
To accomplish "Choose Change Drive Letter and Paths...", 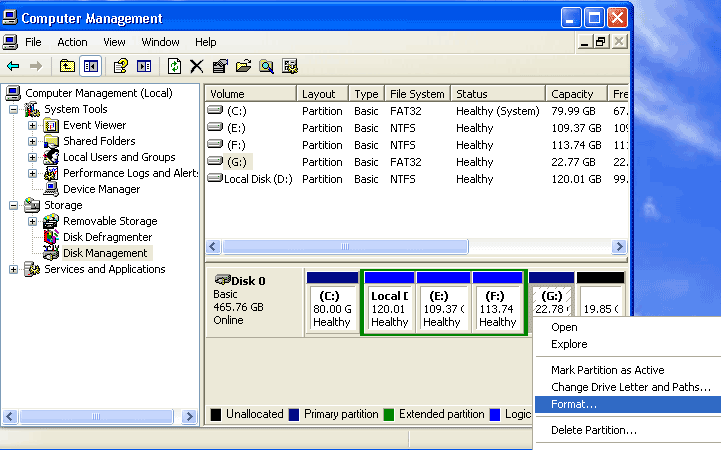I will [628, 387].
